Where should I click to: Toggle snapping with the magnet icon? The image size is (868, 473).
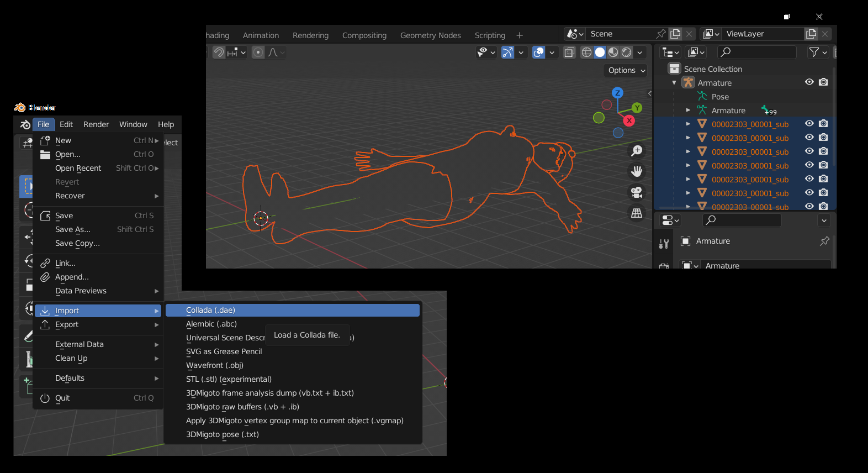point(219,52)
